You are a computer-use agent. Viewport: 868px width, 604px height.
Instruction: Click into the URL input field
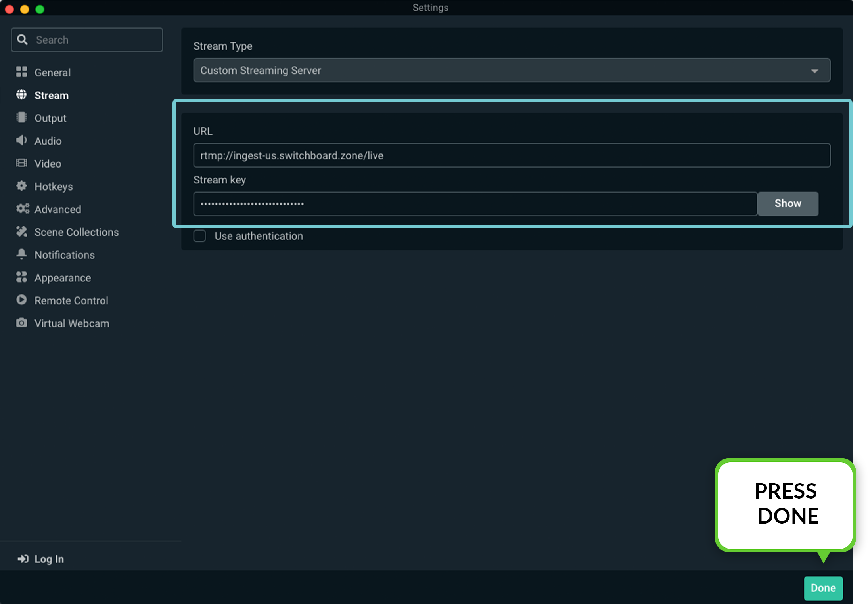(512, 155)
